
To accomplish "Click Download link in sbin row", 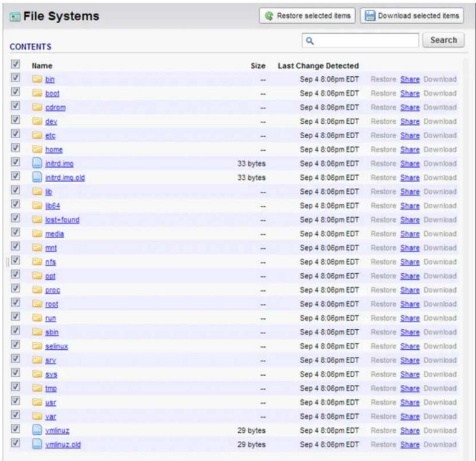I will [440, 332].
